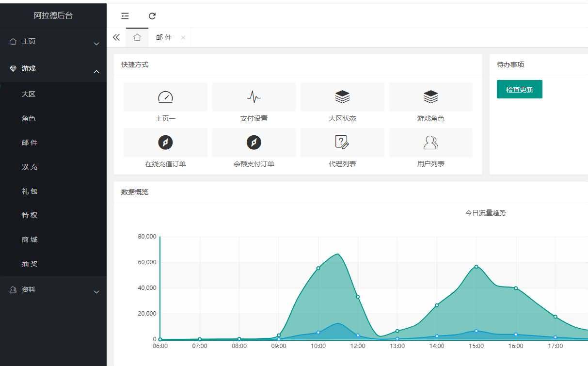Screen dimensions: 588x366
Task: Open 礼包 in the sidebar
Action: [x=30, y=191]
